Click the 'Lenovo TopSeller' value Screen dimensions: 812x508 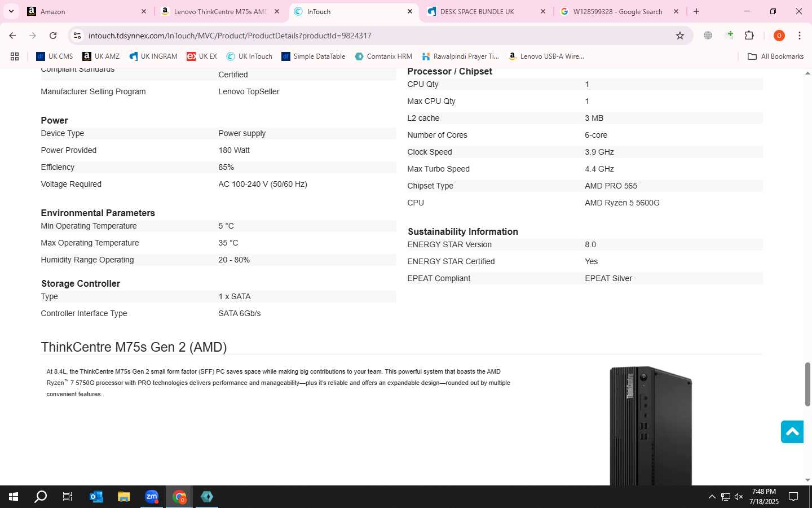249,91
